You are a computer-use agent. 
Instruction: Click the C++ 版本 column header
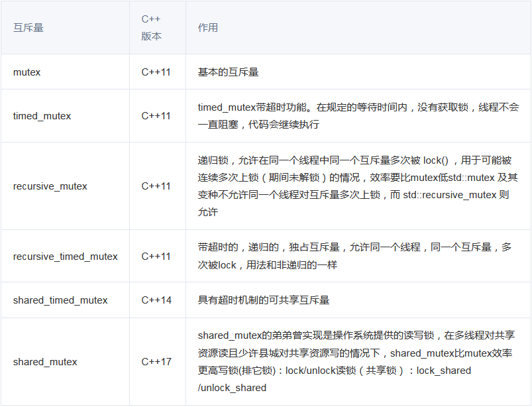[148, 27]
